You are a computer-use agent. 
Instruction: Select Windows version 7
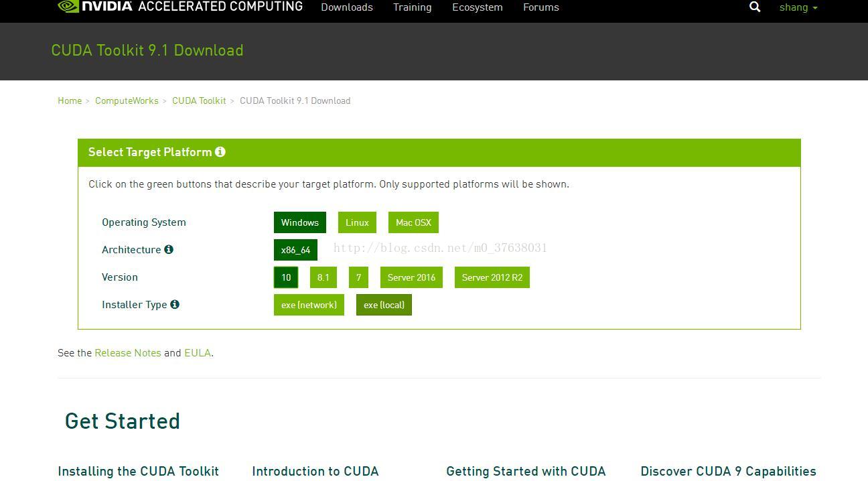click(x=358, y=277)
